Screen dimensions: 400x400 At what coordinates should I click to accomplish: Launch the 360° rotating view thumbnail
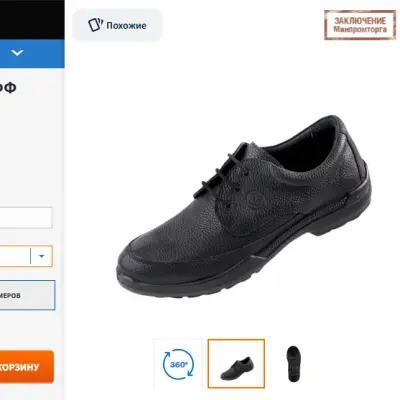pyautogui.click(x=178, y=364)
